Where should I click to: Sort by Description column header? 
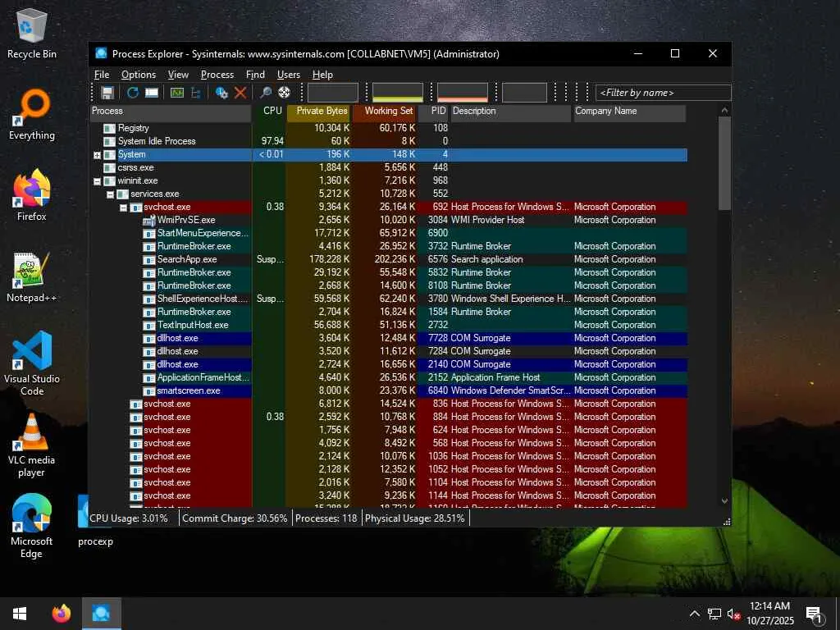pos(510,112)
